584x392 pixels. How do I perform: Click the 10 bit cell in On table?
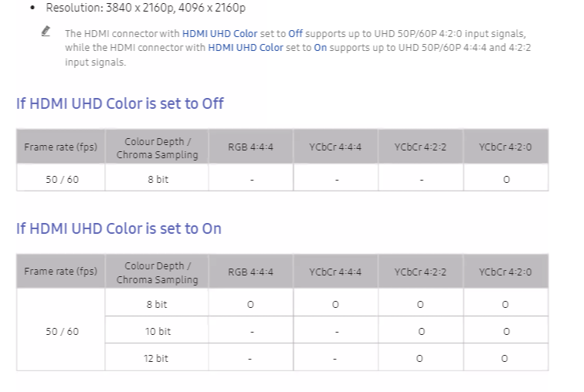click(x=157, y=331)
